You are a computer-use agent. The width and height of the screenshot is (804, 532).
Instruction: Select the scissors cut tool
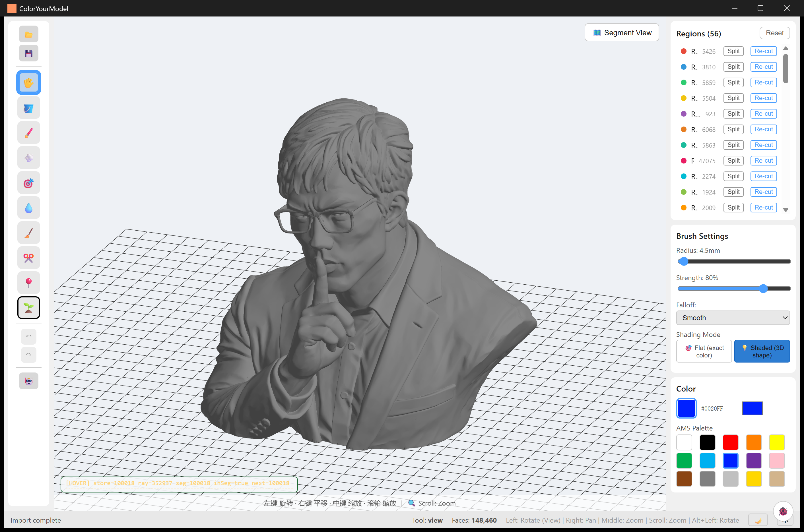pyautogui.click(x=28, y=258)
